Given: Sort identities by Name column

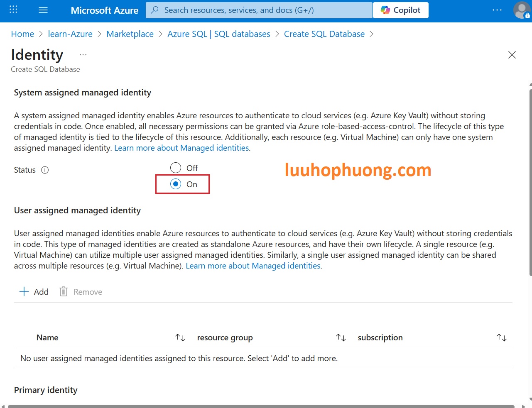Looking at the screenshot, I should click(180, 337).
